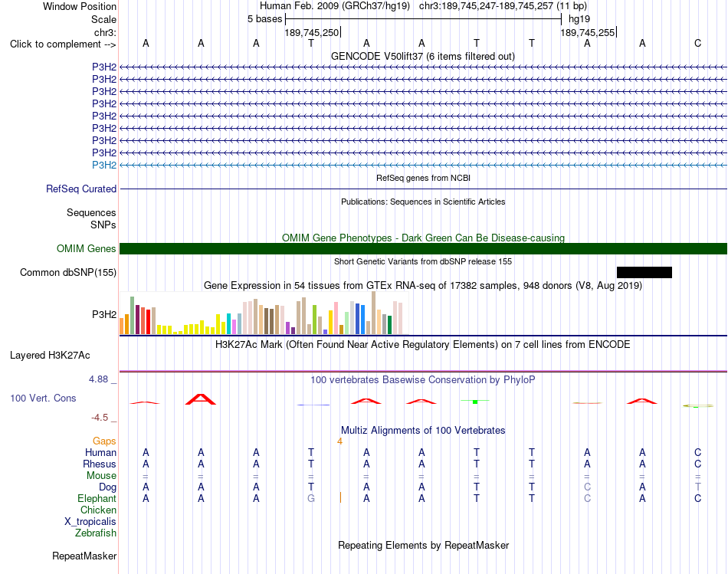Screen dimensions: 728x574
Task: Click the orange gap number 4
Action: (339, 441)
